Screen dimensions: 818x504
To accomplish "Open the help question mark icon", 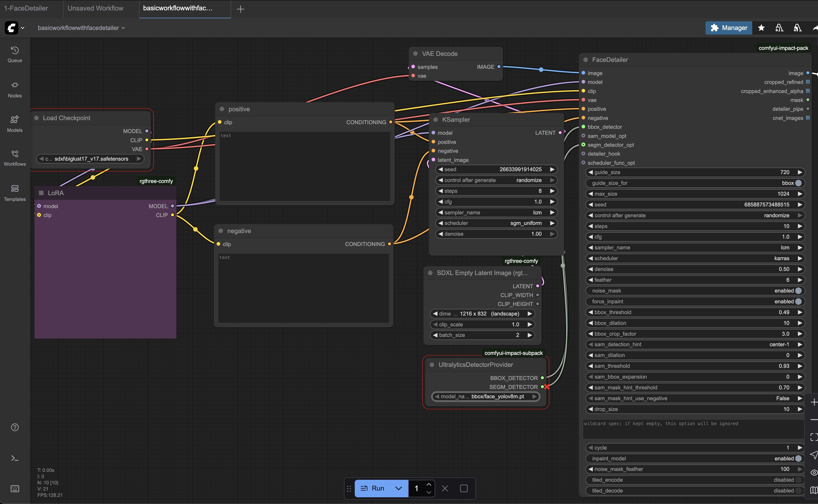I will coord(15,427).
